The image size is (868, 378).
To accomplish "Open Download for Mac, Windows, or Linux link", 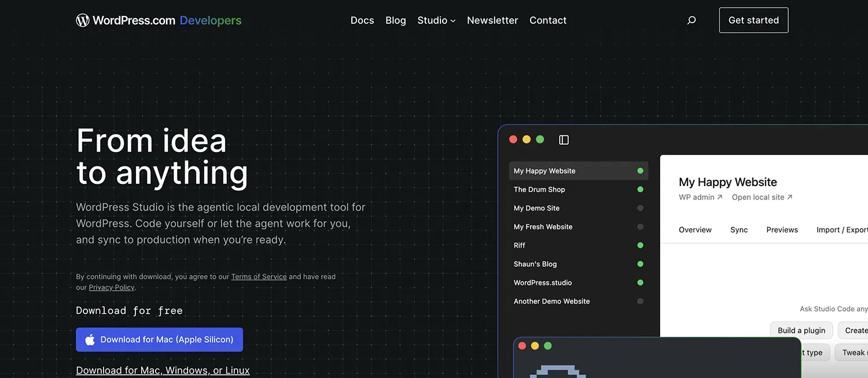I will point(163,370).
